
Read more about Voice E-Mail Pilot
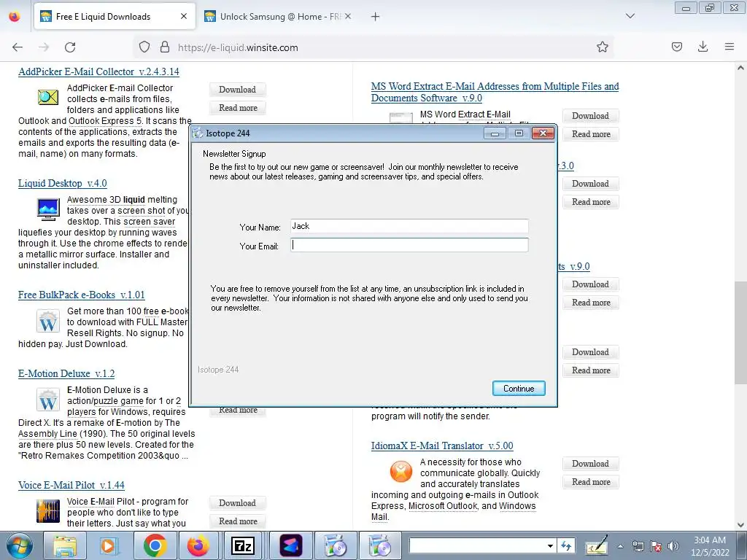tap(238, 521)
